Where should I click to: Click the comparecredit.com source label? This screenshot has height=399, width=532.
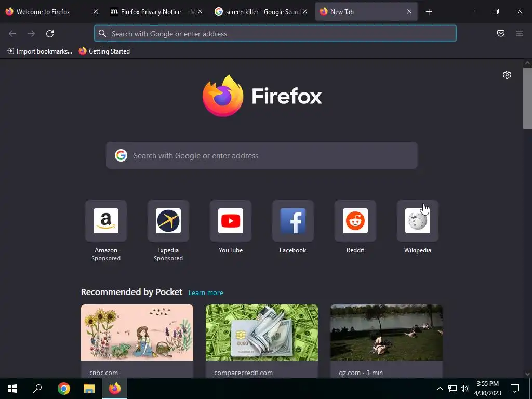point(243,373)
